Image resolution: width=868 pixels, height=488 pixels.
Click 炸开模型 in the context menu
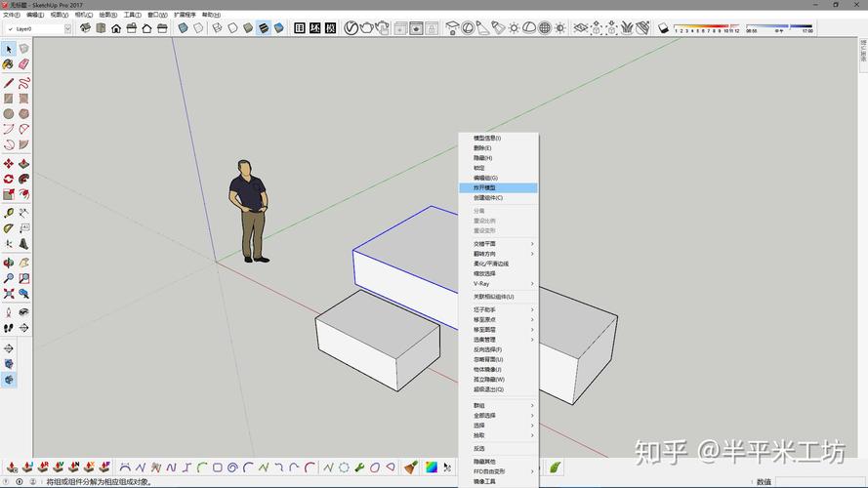pos(486,187)
